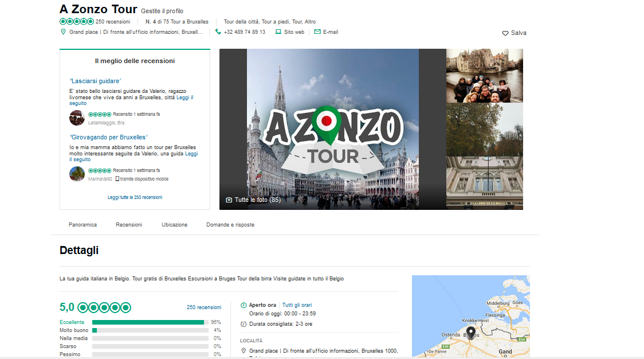Click the Scarso rating row
Image resolution: width=644 pixels, height=359 pixels.
(x=140, y=346)
